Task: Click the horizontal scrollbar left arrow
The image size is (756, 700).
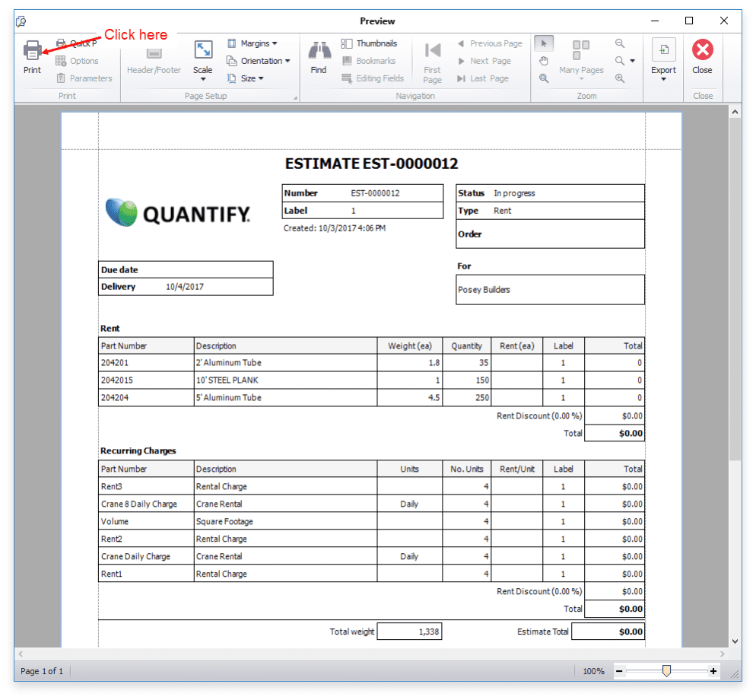Action: [x=21, y=654]
